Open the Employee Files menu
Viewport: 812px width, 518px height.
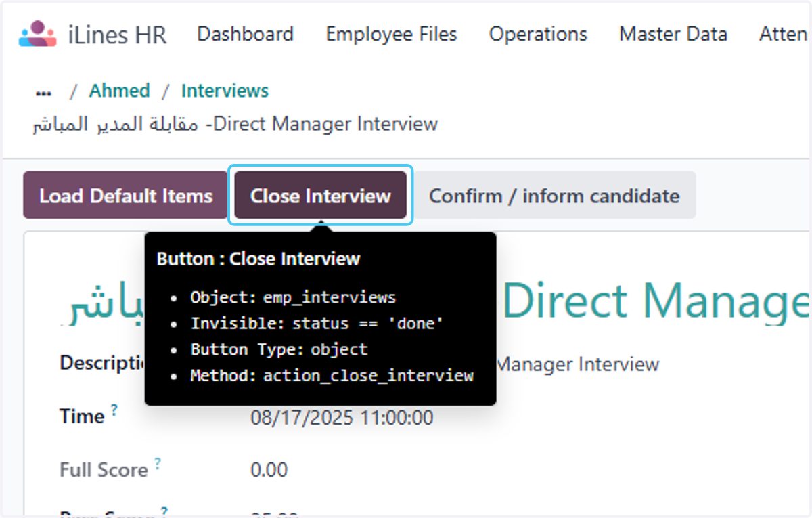(391, 34)
